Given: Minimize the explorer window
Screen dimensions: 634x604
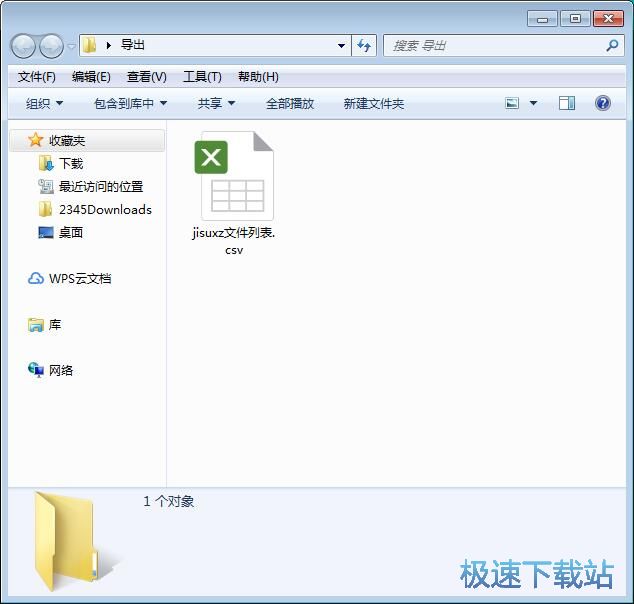Looking at the screenshot, I should 542,19.
